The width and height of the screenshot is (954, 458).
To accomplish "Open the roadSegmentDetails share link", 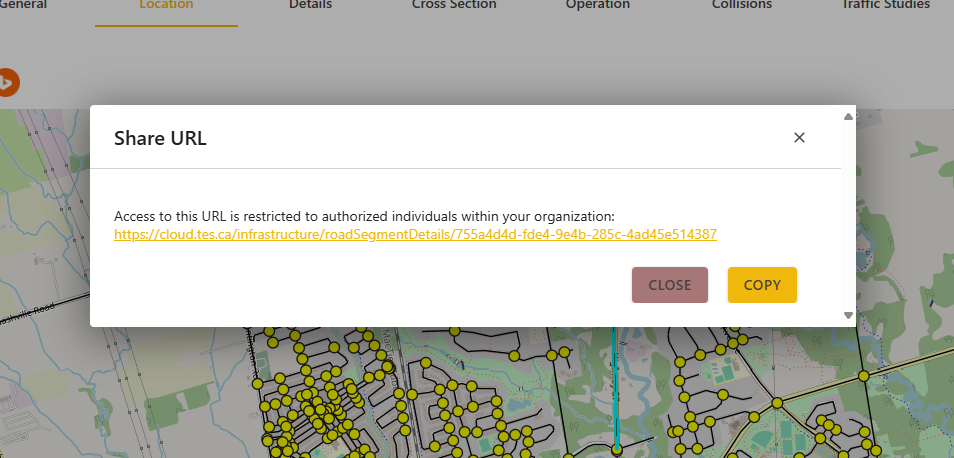I will coord(415,235).
